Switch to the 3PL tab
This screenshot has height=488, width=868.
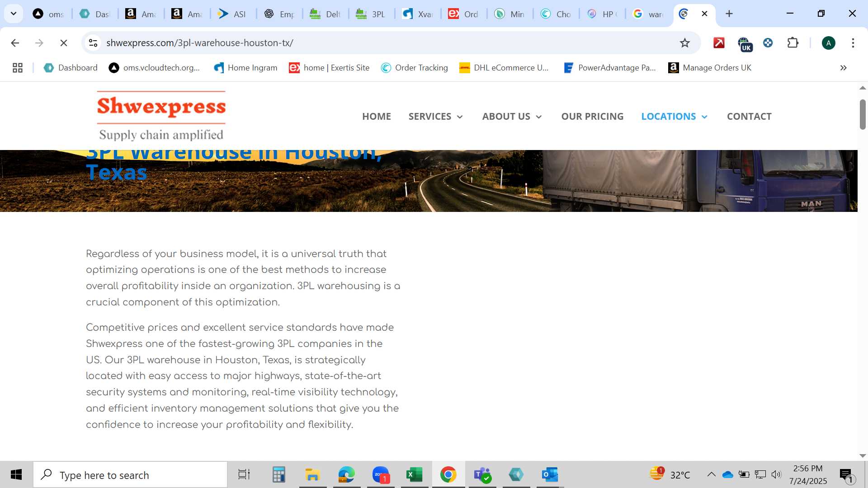pyautogui.click(x=371, y=14)
